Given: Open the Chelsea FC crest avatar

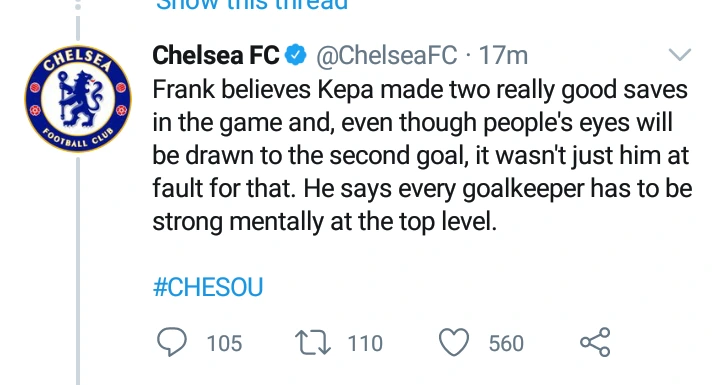Looking at the screenshot, I should 78,98.
